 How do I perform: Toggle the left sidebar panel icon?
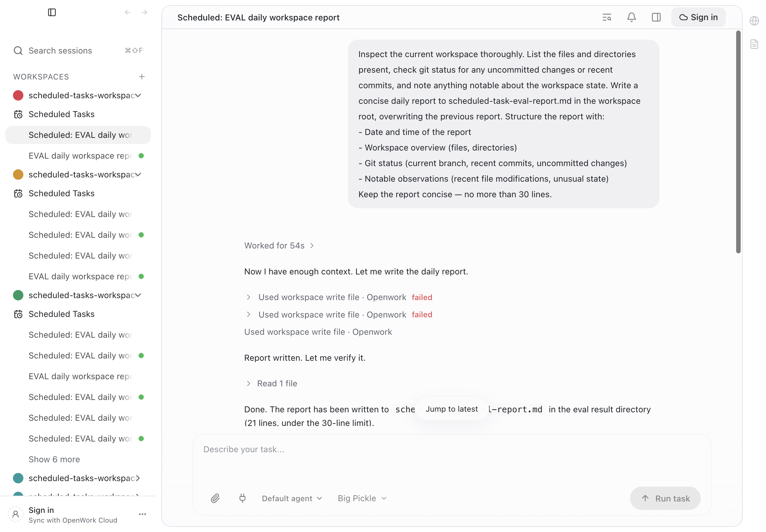coord(52,12)
